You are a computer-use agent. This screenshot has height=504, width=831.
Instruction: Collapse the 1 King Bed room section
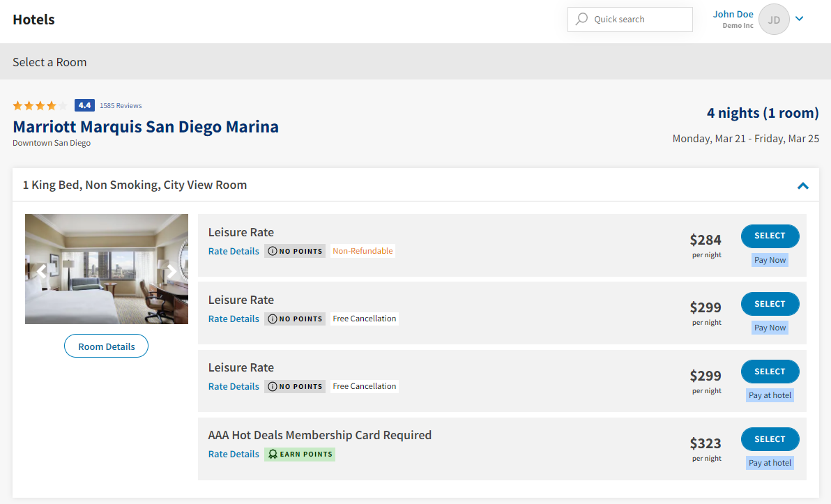(x=803, y=185)
